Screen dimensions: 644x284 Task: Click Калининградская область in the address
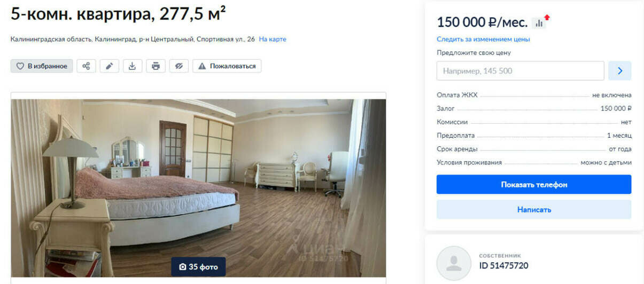[x=51, y=39]
